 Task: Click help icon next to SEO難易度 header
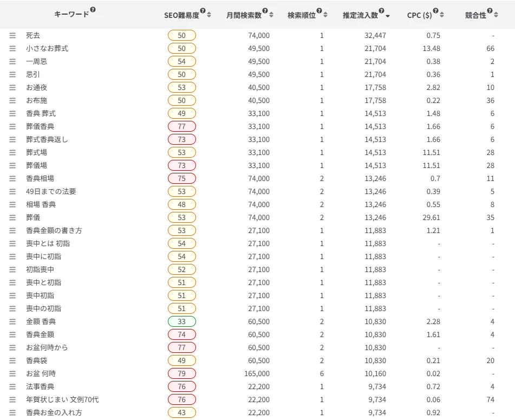click(x=203, y=11)
